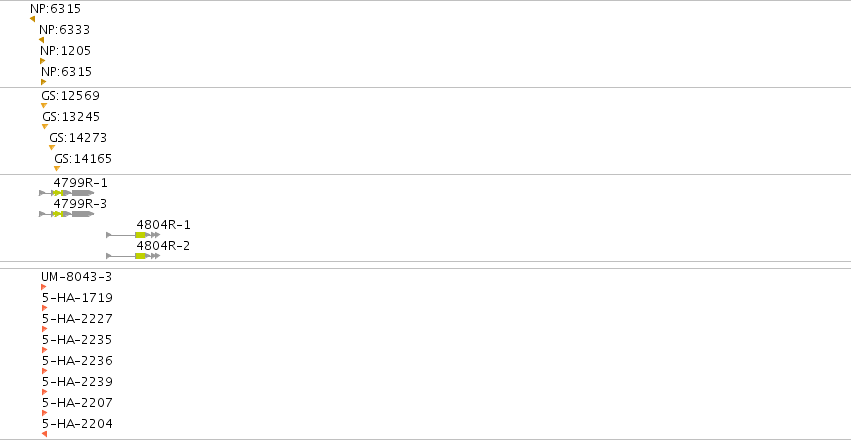851x440 pixels.
Task: Click the GS:12569 insertion triangle
Action: 44,106
